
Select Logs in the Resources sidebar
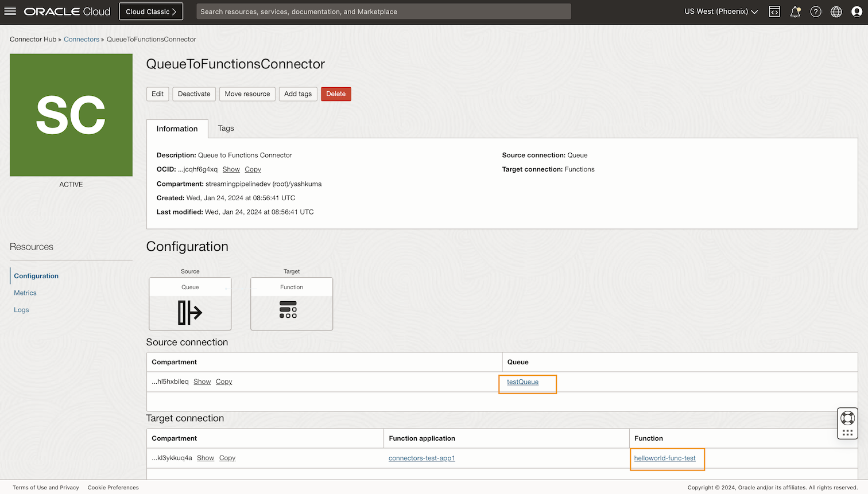point(21,310)
